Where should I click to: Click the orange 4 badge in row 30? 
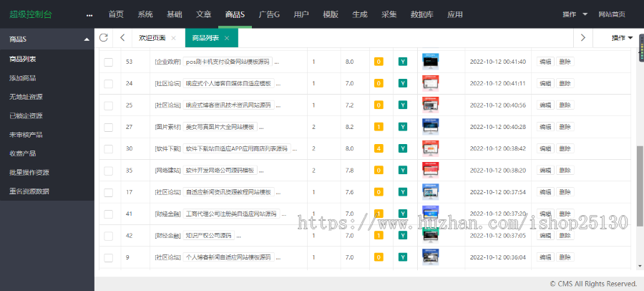(379, 148)
